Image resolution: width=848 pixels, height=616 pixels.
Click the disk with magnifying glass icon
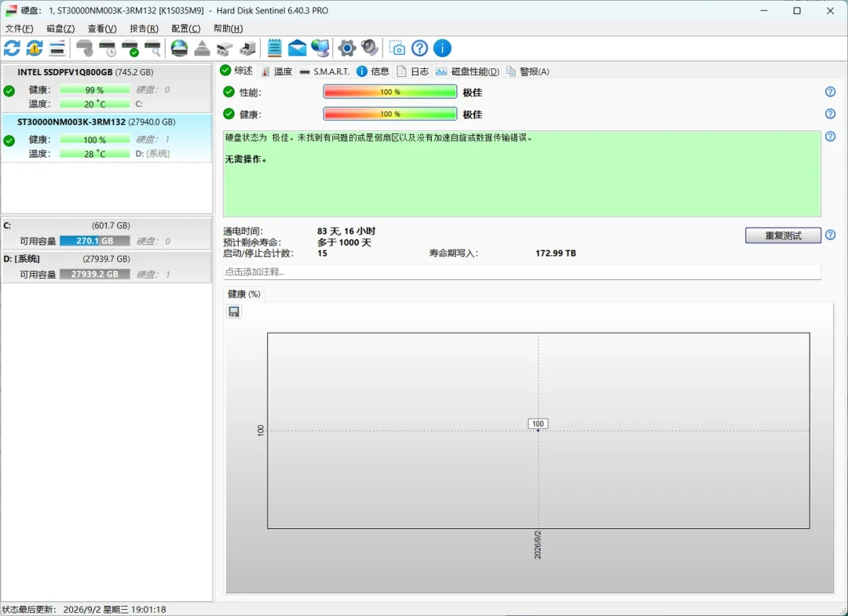[152, 48]
